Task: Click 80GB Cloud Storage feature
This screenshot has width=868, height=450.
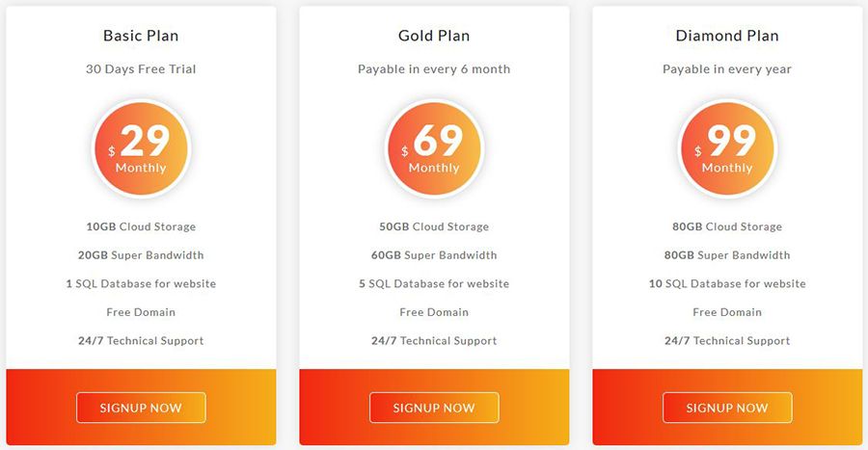Action: coord(727,227)
